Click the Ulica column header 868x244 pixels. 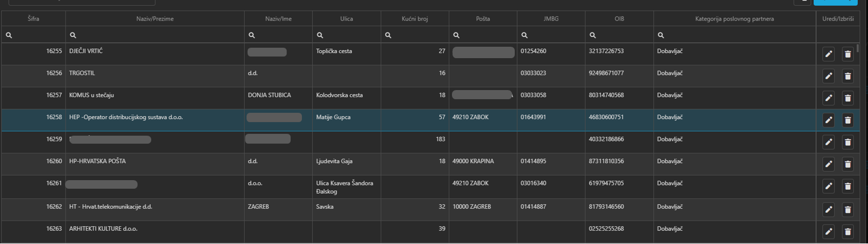(346, 19)
